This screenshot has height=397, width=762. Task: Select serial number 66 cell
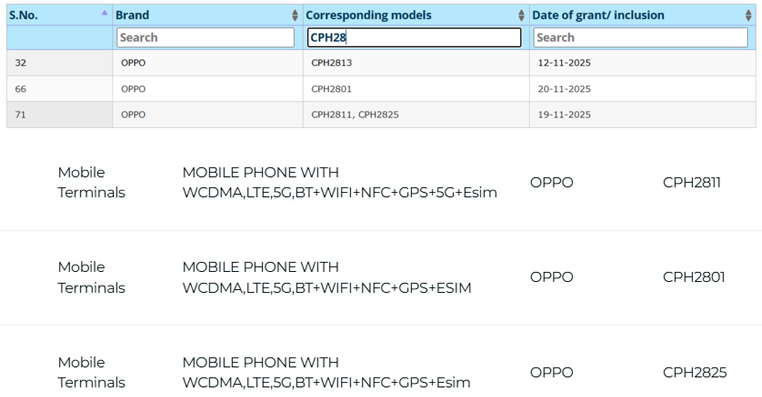(x=59, y=89)
